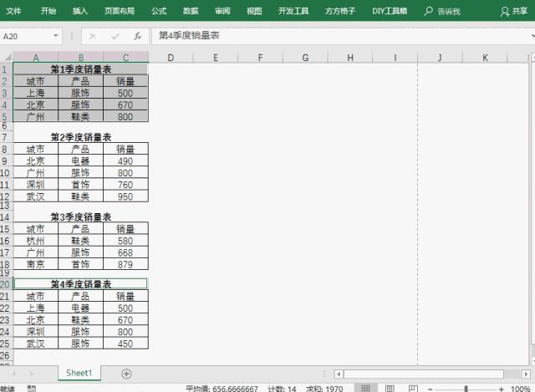The height and width of the screenshot is (392, 535).
Task: Click horizontal scrollbar left arrow
Action: 339,374
